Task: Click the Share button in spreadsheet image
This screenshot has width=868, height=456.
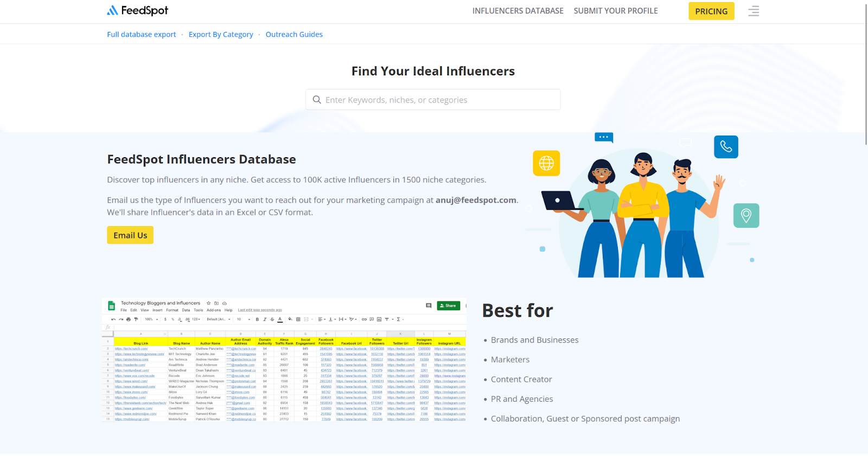Action: pyautogui.click(x=449, y=306)
